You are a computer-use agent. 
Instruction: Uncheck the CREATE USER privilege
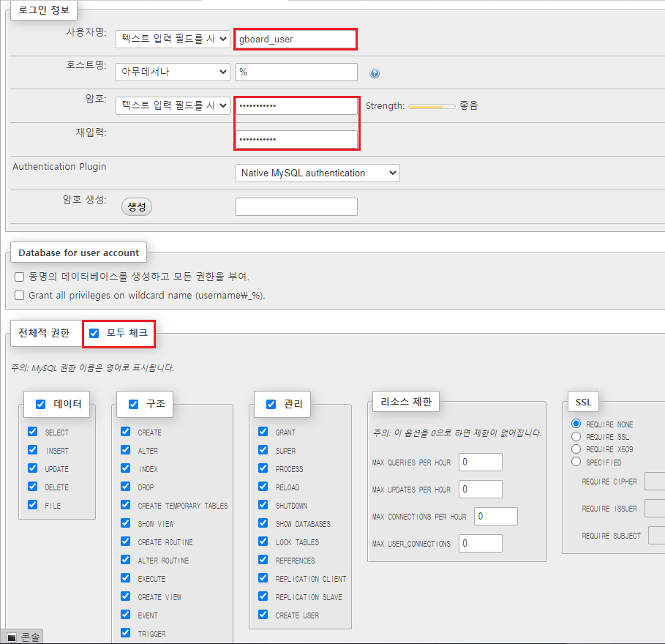pyautogui.click(x=263, y=614)
